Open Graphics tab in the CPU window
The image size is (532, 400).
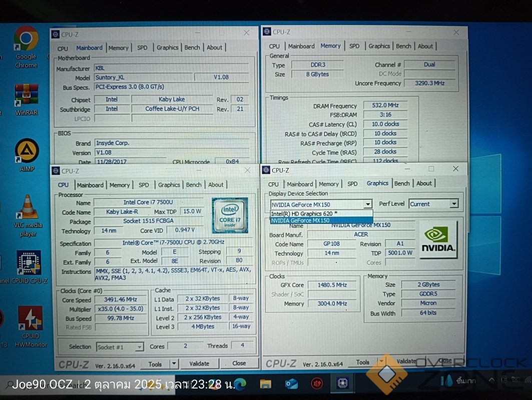pos(169,184)
